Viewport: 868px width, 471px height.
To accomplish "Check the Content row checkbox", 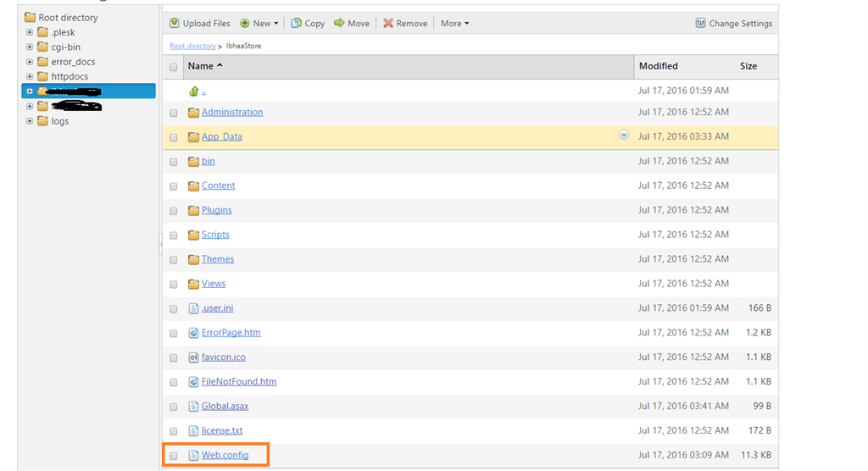I will [173, 186].
